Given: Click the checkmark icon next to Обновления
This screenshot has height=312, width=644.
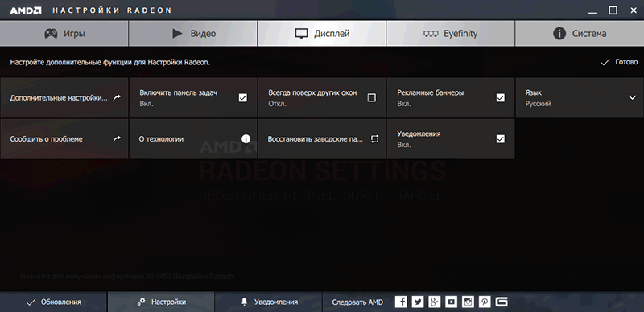Looking at the screenshot, I should click(31, 302).
